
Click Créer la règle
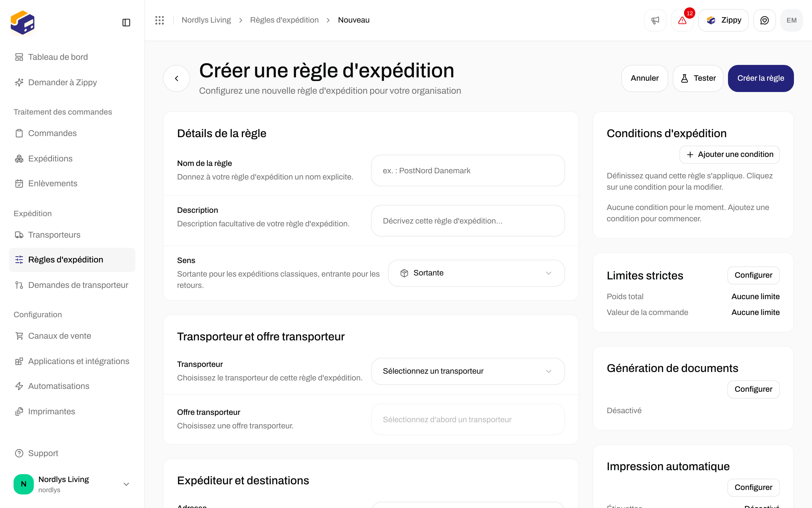coord(761,78)
